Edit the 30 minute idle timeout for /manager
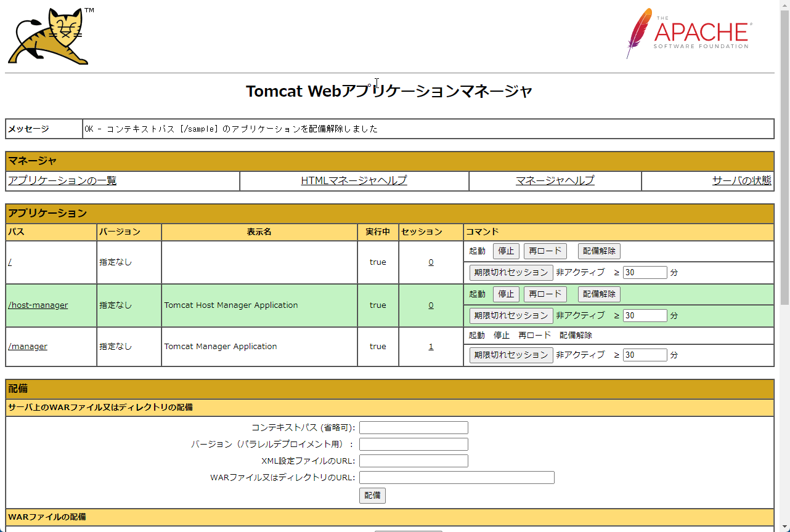 645,355
